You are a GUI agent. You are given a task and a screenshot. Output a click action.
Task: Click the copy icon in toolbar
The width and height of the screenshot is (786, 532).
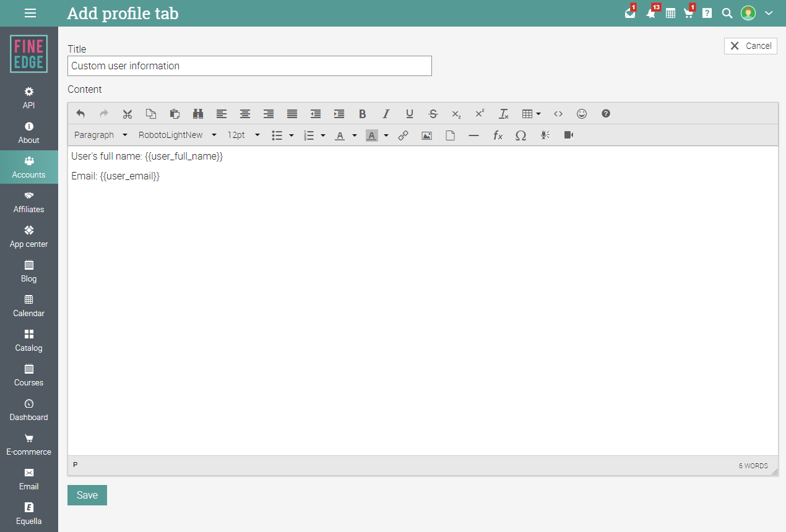[x=151, y=114]
